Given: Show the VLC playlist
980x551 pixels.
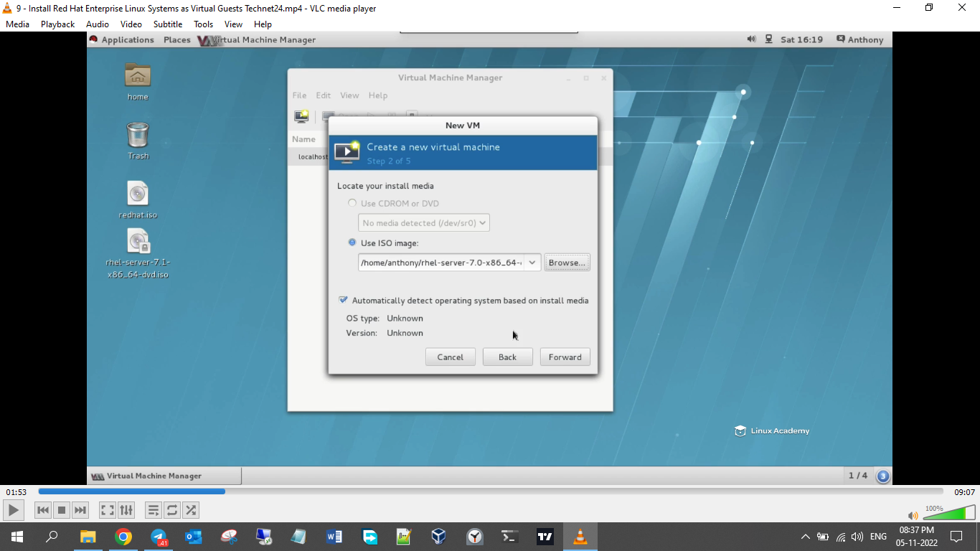Looking at the screenshot, I should (x=154, y=510).
